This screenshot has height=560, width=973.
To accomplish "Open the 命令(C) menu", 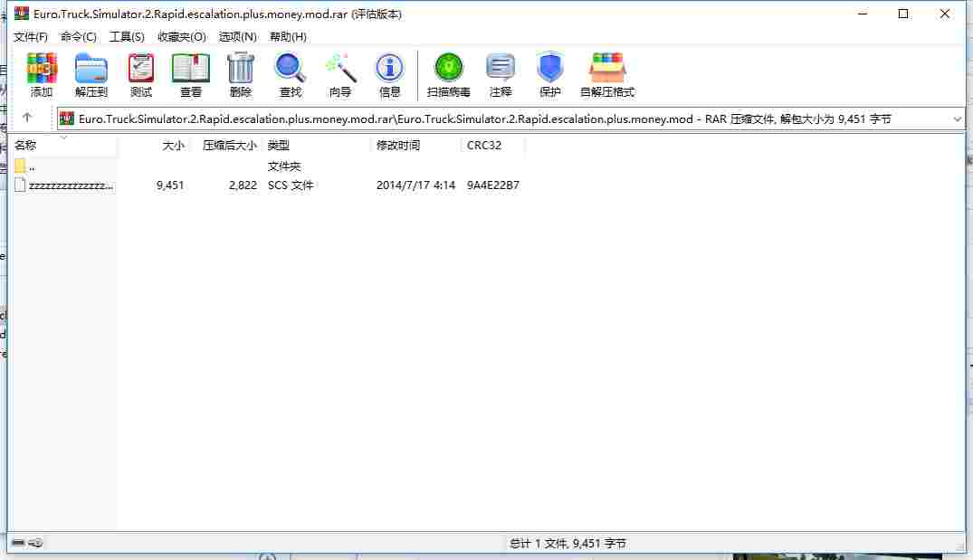I will pos(78,36).
